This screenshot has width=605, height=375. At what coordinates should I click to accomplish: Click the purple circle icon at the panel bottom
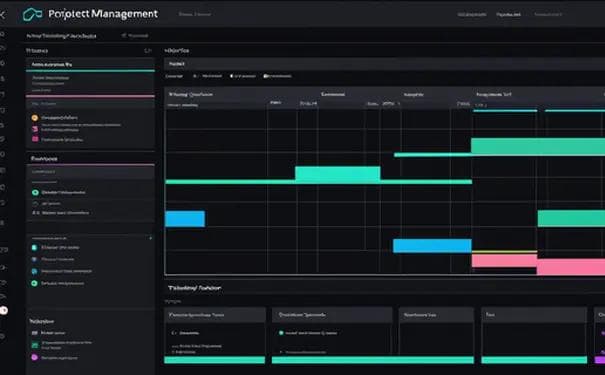coord(35,357)
